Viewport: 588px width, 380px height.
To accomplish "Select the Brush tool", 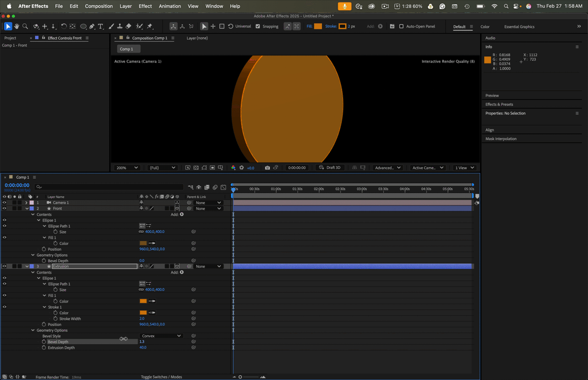I will coord(111,26).
